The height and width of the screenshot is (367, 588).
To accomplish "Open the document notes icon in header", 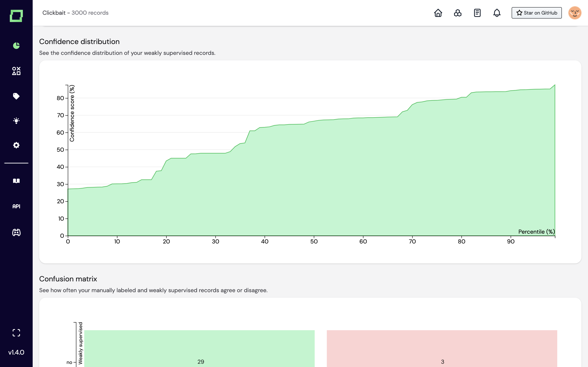I will pyautogui.click(x=477, y=13).
